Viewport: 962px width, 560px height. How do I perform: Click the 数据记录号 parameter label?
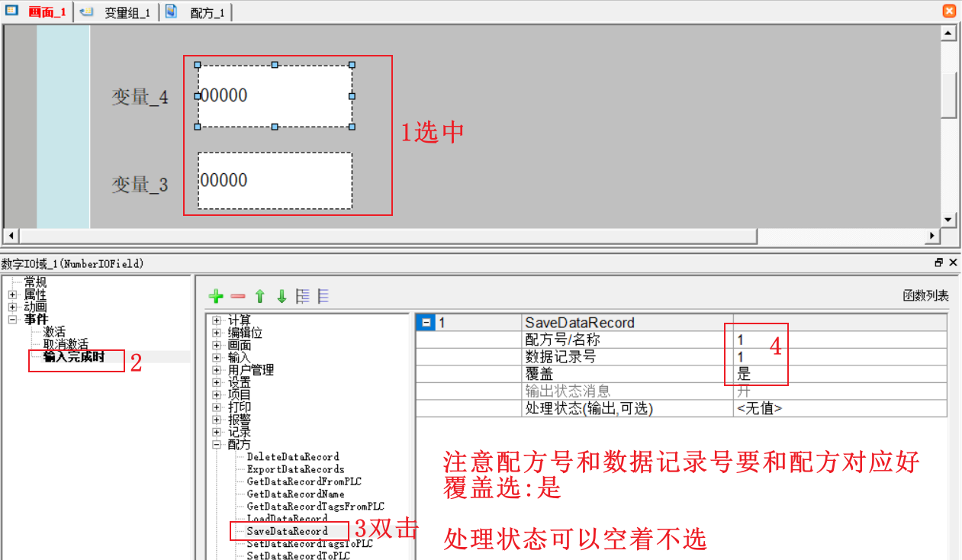click(x=561, y=356)
